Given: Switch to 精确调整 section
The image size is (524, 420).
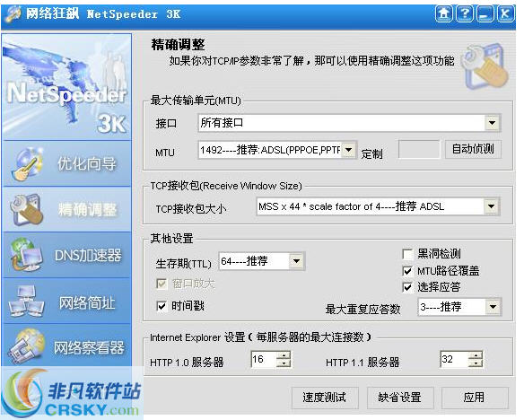Looking at the screenshot, I should (x=66, y=209).
